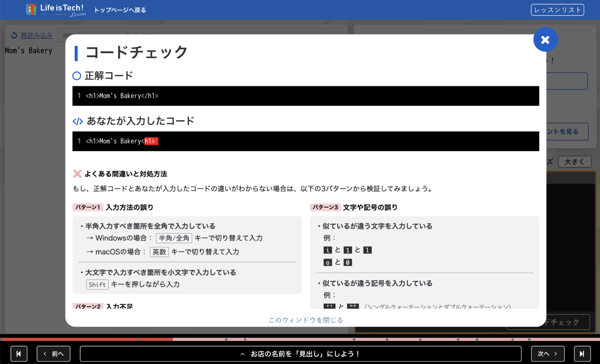Go to previous step with 前へ

53,354
